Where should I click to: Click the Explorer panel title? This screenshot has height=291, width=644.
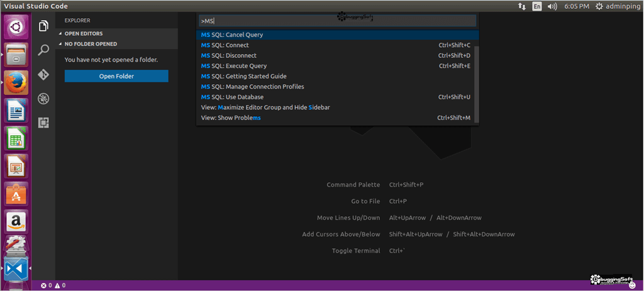[x=77, y=21]
